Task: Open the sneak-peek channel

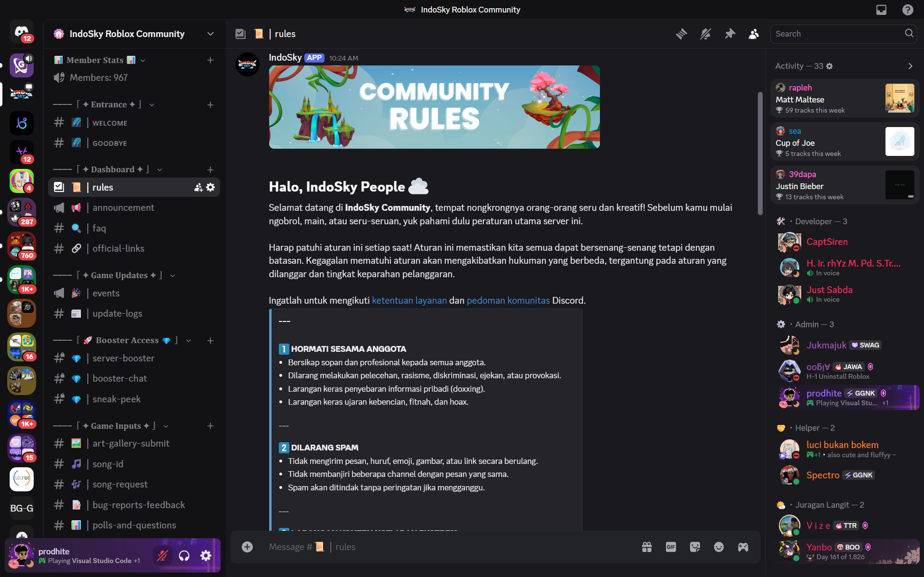Action: tap(134, 399)
